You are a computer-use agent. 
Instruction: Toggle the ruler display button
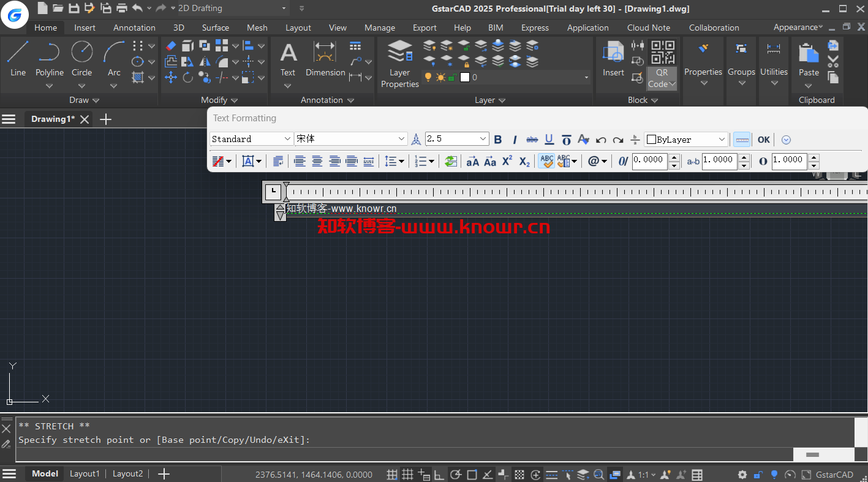point(742,140)
